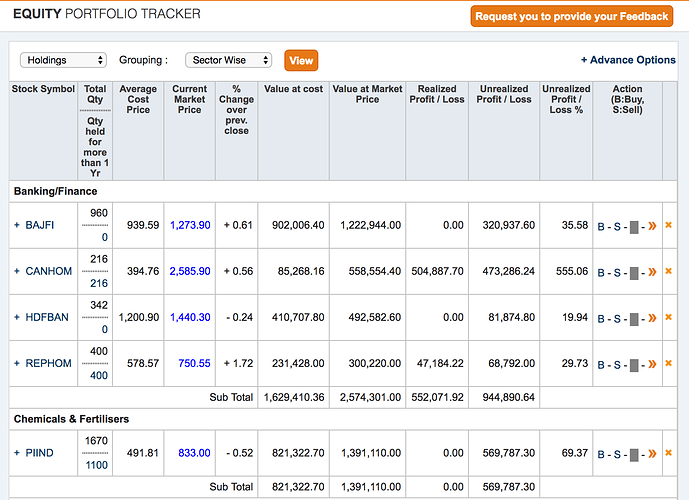Remove HDFBAN row with orange X

click(668, 317)
